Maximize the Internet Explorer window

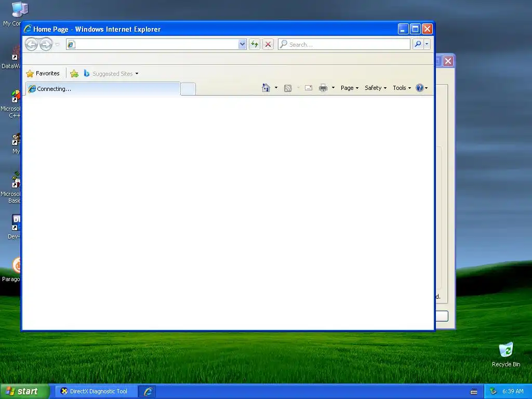click(x=415, y=29)
